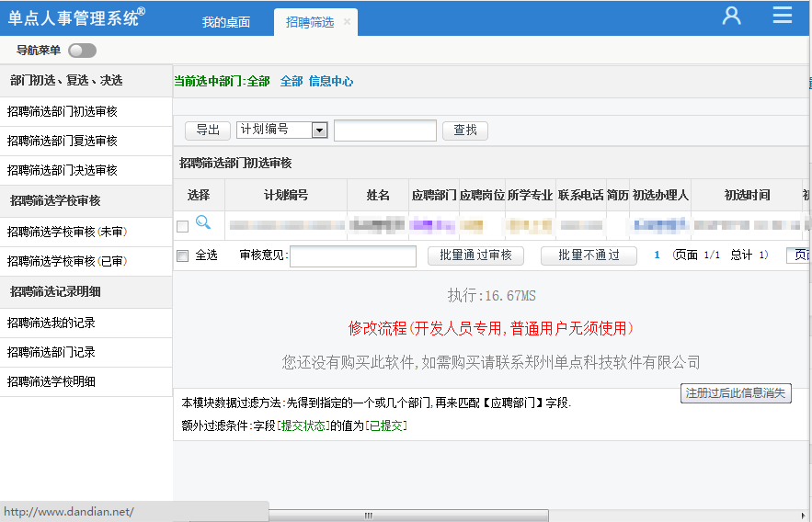Check the 全选 checkbox
Image resolution: width=812 pixels, height=522 pixels.
182,255
